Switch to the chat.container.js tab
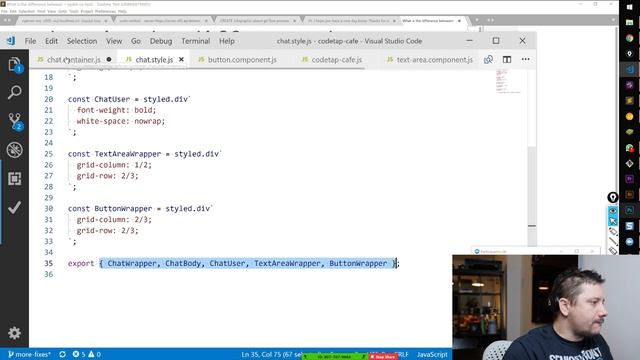This screenshot has width=640, height=360. (74, 60)
